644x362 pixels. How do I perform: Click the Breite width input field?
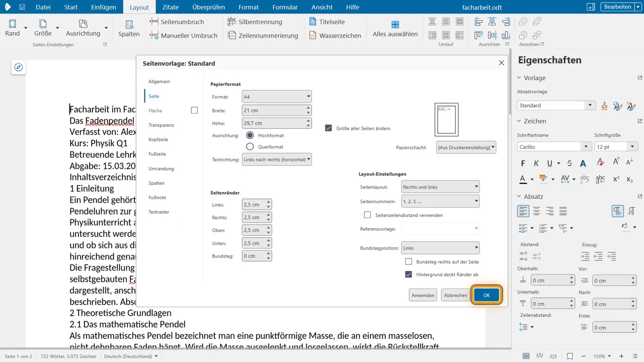pyautogui.click(x=277, y=110)
